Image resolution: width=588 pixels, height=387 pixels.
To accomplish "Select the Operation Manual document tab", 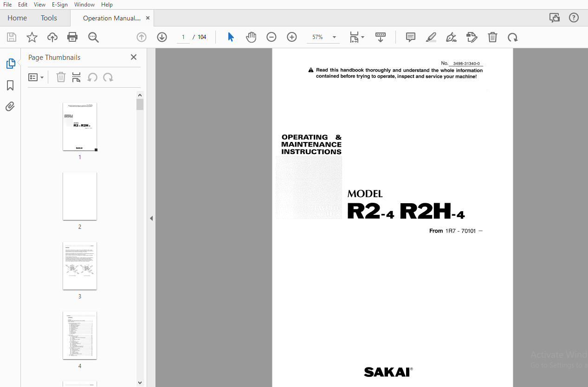I will click(111, 18).
